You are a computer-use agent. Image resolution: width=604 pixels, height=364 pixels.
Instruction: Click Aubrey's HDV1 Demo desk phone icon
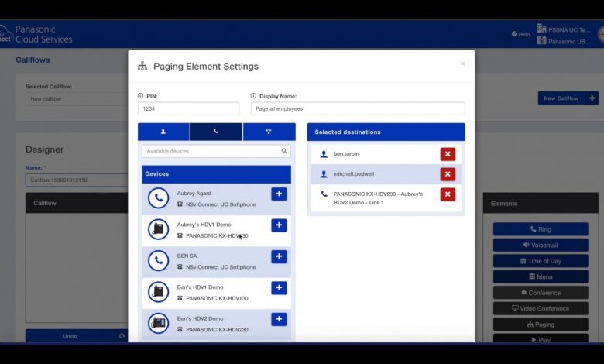(158, 229)
